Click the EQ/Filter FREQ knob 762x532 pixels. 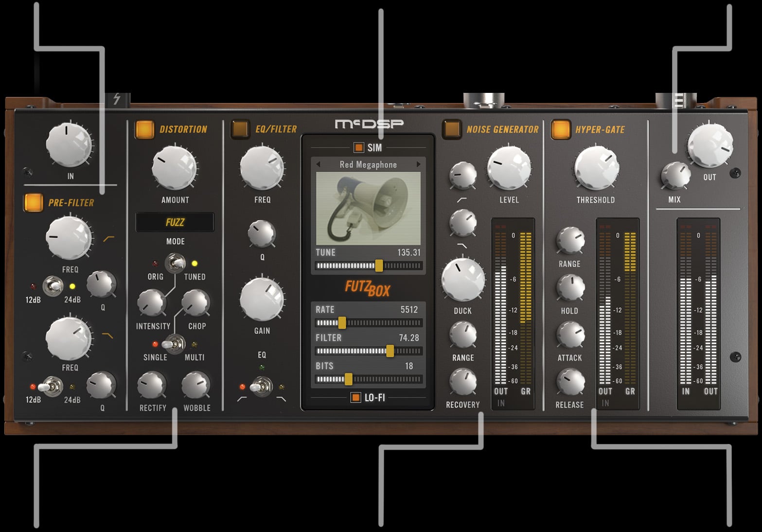(262, 168)
